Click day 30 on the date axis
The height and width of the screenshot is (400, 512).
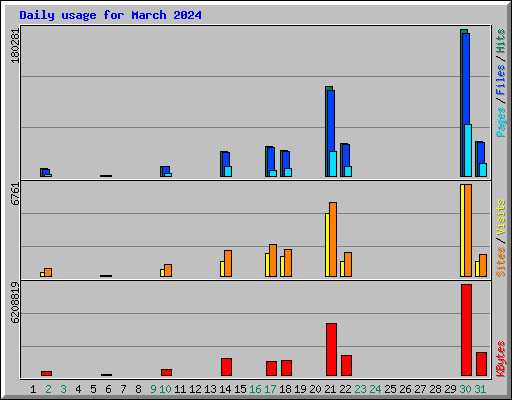pos(465,389)
